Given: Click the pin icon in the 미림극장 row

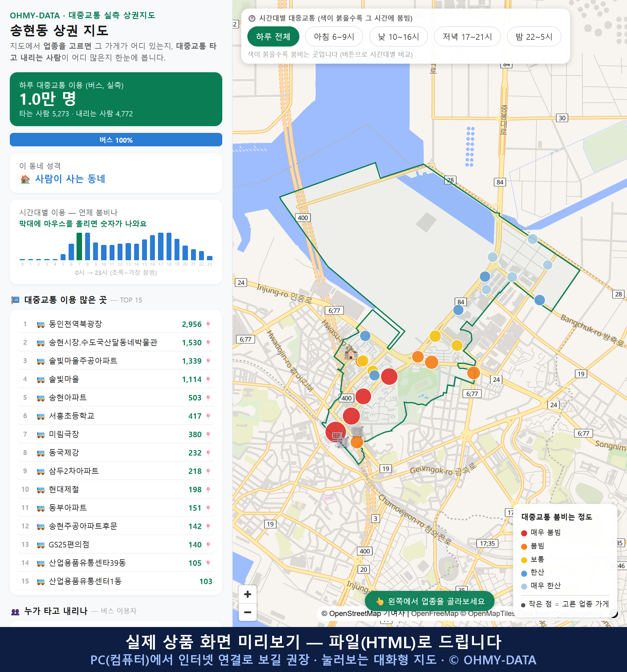Looking at the screenshot, I should (208, 434).
